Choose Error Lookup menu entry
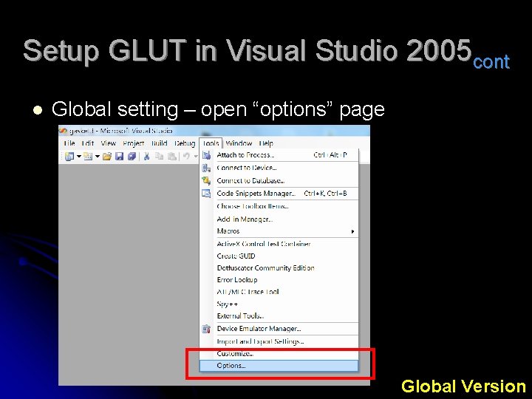 [279, 280]
